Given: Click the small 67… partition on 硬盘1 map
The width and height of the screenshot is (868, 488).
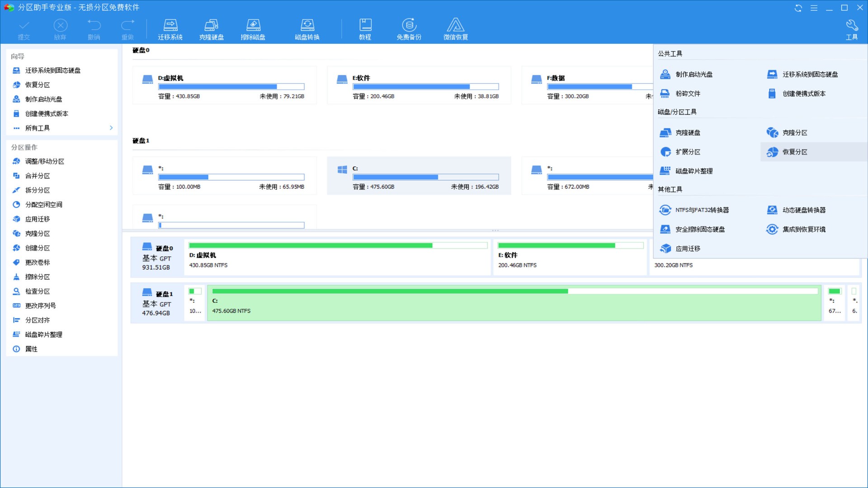Looking at the screenshot, I should click(835, 303).
